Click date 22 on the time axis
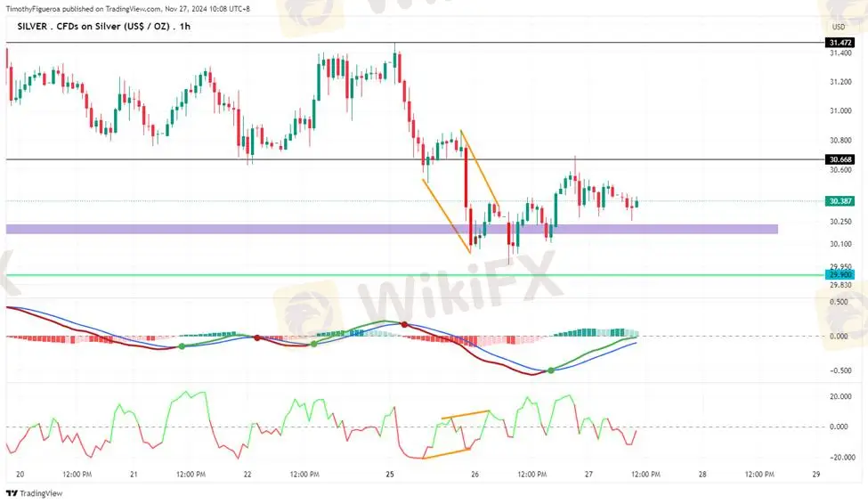Viewport: 868px width, 504px height. [247, 474]
